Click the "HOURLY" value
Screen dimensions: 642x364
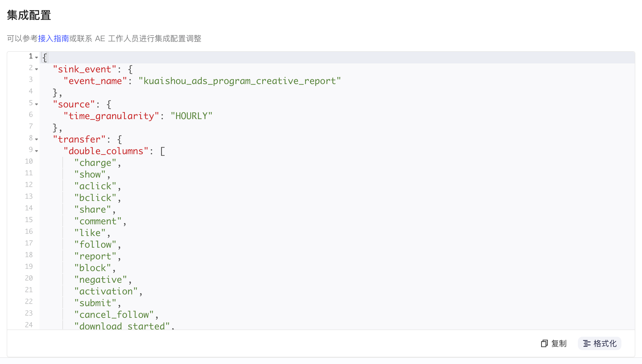click(192, 116)
